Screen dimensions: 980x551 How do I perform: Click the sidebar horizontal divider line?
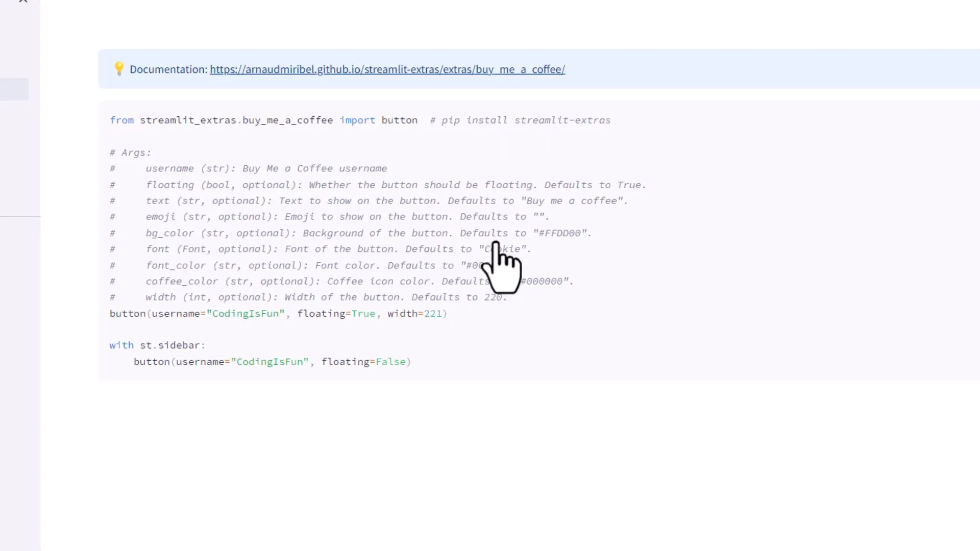click(20, 216)
